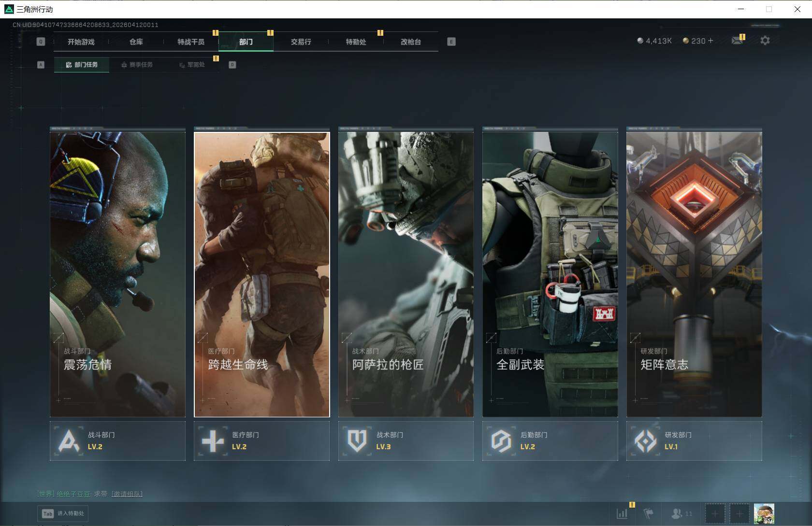Viewport: 812px width, 526px height.
Task: Open the 交易行 tab
Action: (x=301, y=42)
